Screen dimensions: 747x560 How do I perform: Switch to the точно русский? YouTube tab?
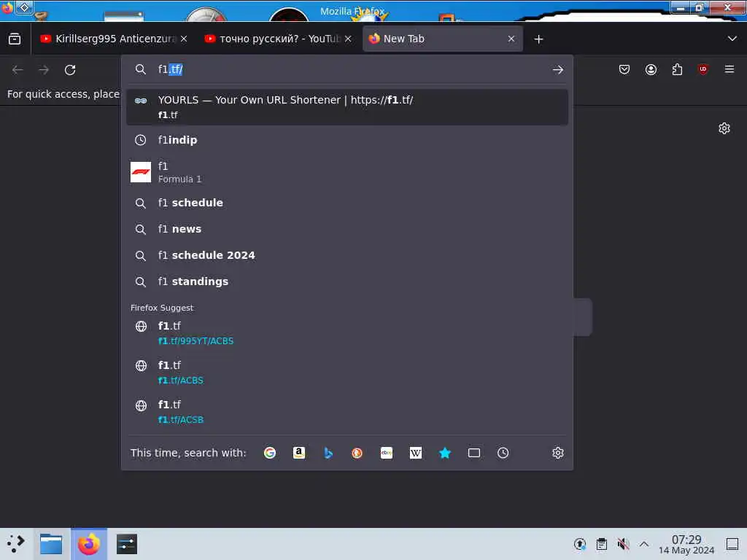[278, 39]
